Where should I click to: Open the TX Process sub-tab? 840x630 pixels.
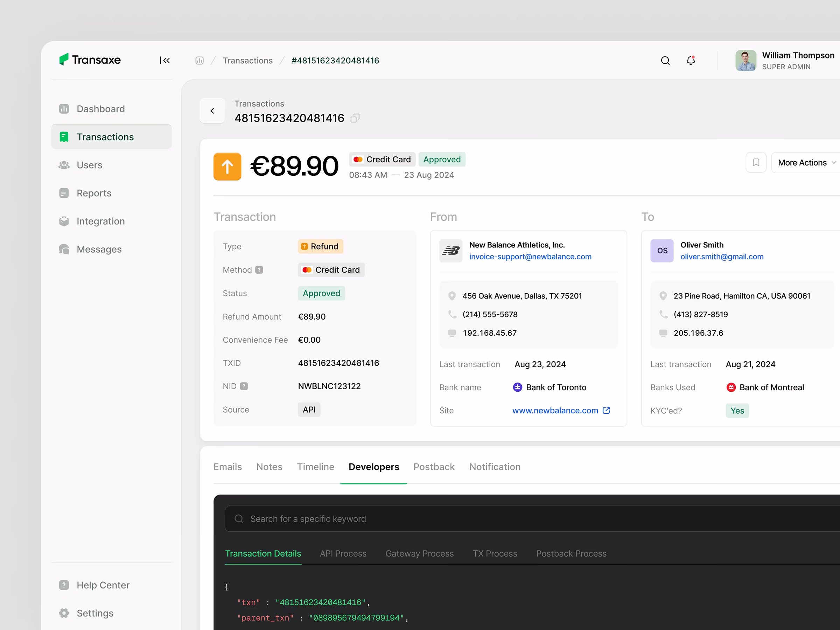click(495, 554)
